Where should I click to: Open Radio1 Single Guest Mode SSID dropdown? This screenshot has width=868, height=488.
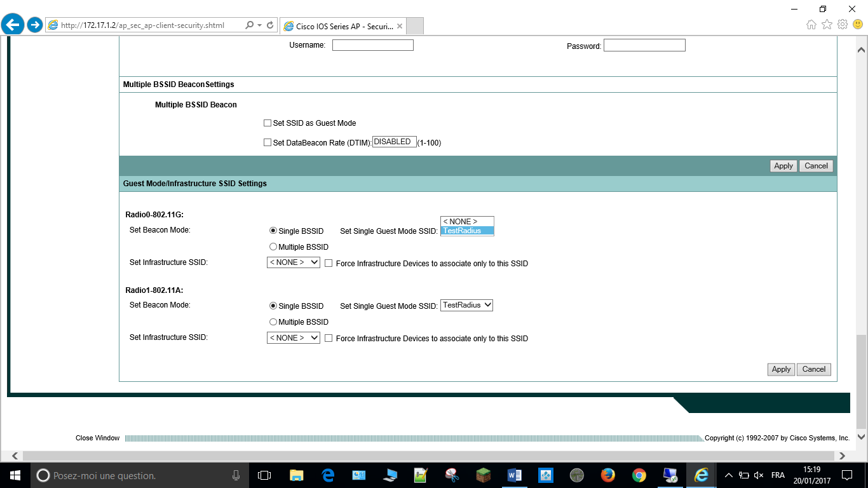point(466,305)
